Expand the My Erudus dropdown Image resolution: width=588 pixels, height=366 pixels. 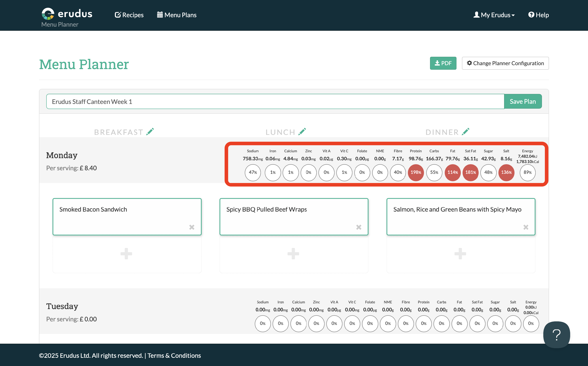pos(494,15)
